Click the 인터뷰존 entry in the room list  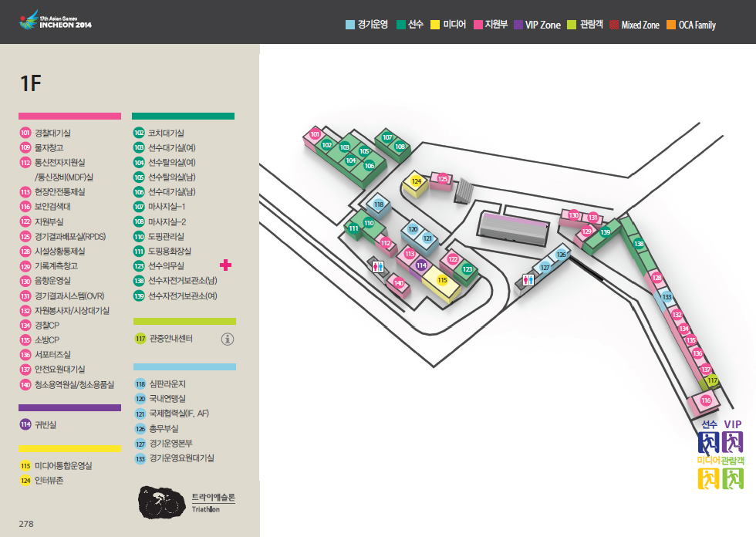point(42,480)
